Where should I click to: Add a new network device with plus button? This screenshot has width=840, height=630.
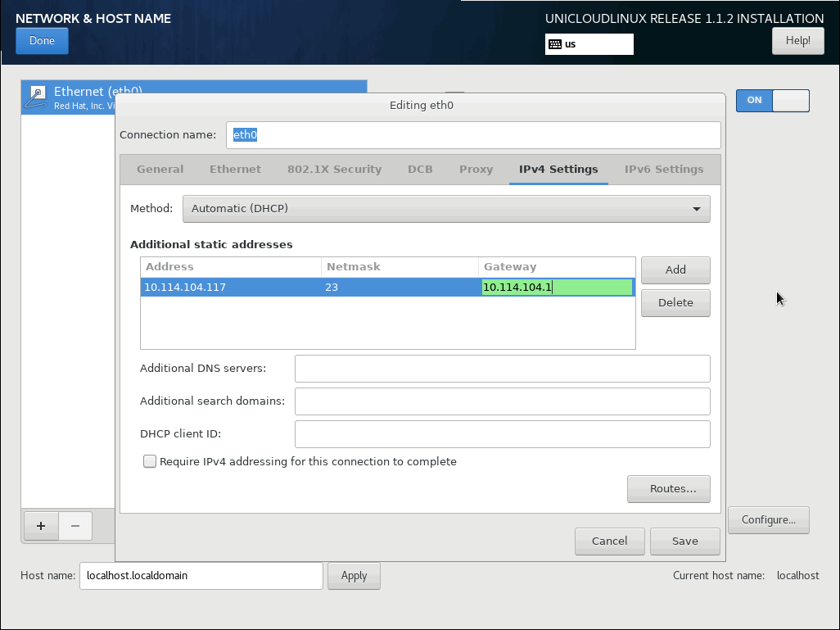41,526
